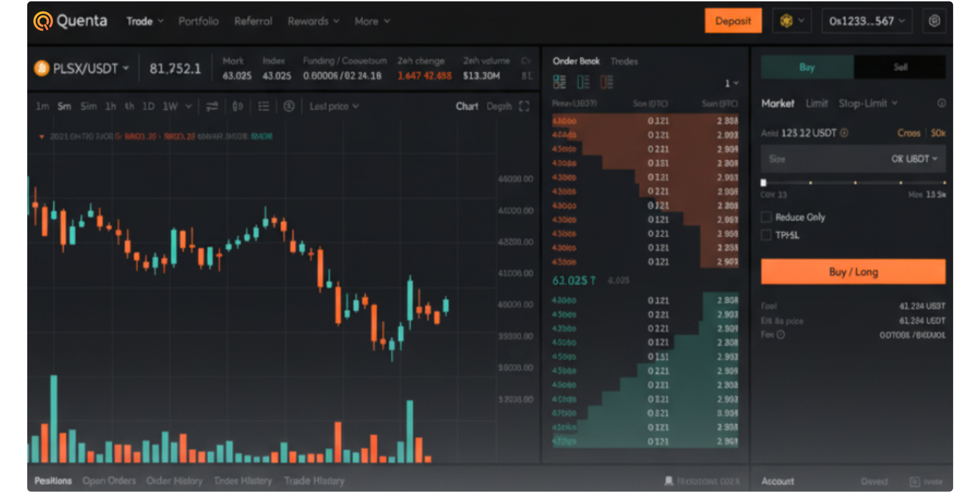Screen dimensions: 980x493
Task: Click the order size slider handle
Action: pos(763,183)
